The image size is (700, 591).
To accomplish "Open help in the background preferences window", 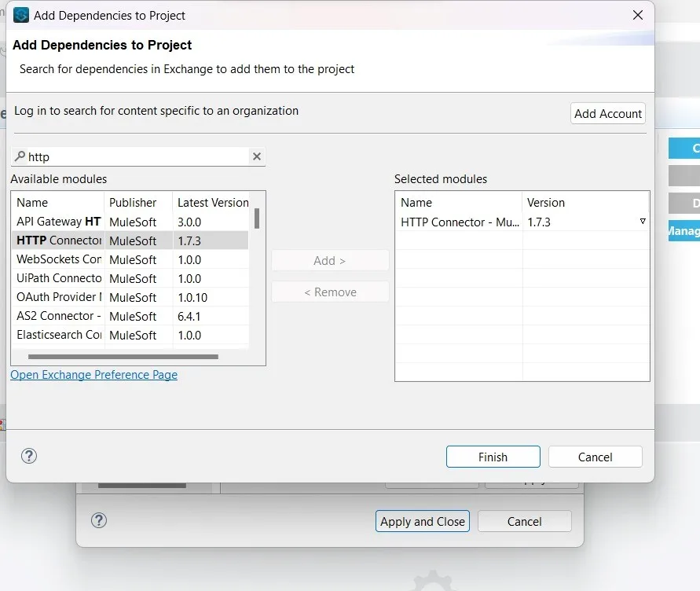I will [99, 520].
